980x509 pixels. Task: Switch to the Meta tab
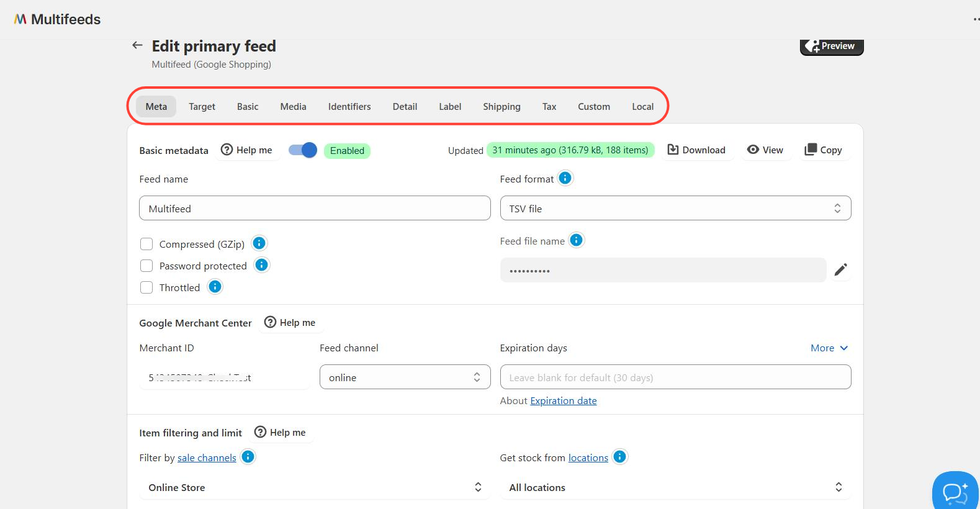click(156, 107)
